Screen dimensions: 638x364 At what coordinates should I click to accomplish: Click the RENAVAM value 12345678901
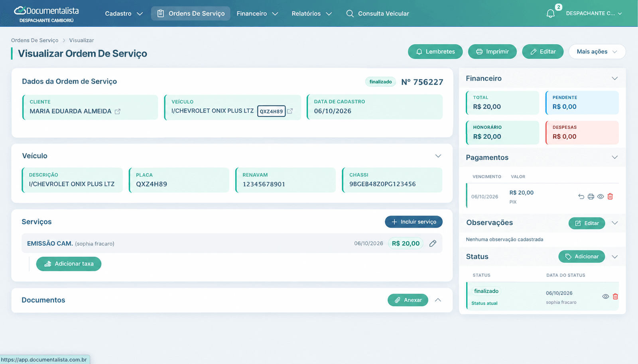click(264, 184)
